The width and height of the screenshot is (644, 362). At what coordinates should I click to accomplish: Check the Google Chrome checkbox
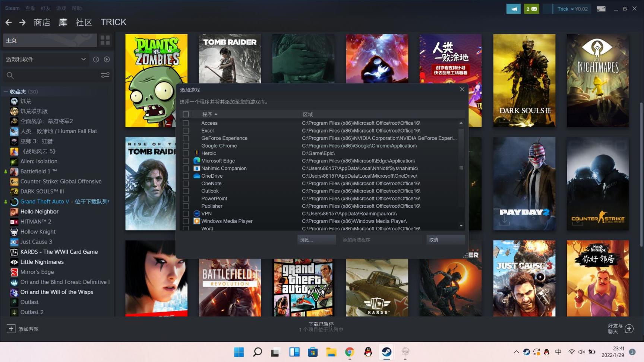pyautogui.click(x=186, y=146)
